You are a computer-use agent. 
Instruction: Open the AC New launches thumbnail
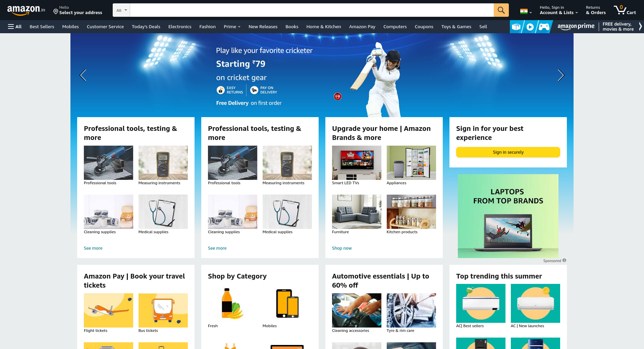point(535,303)
